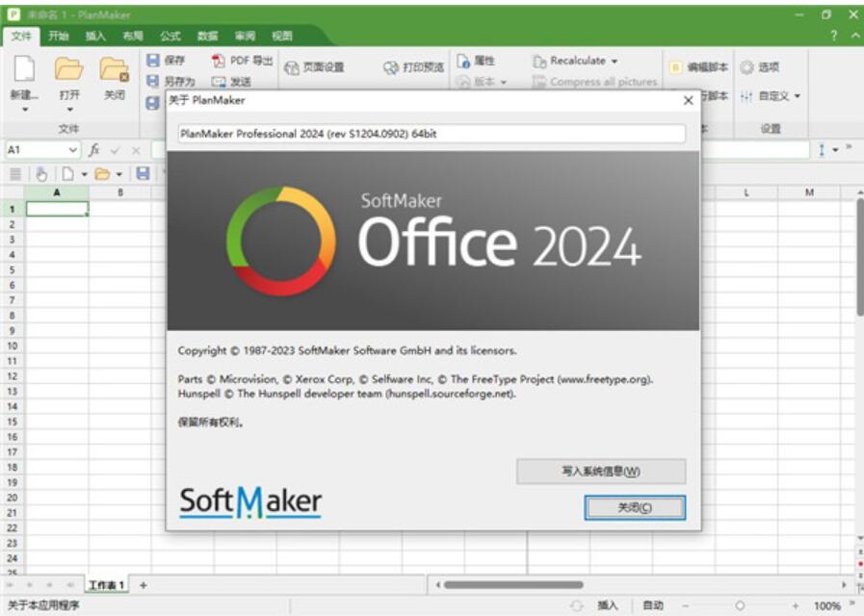Select row 10 header
This screenshot has height=616, width=864.
[13, 346]
